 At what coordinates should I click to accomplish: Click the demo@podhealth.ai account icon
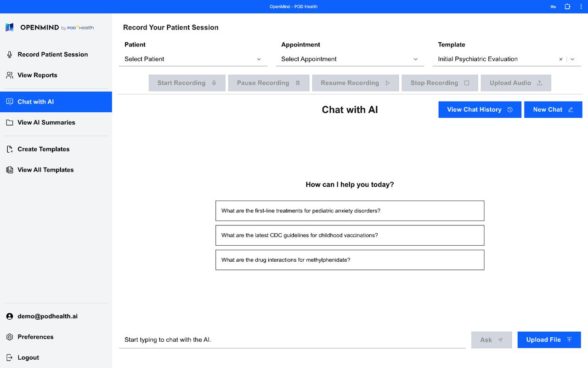pos(10,316)
